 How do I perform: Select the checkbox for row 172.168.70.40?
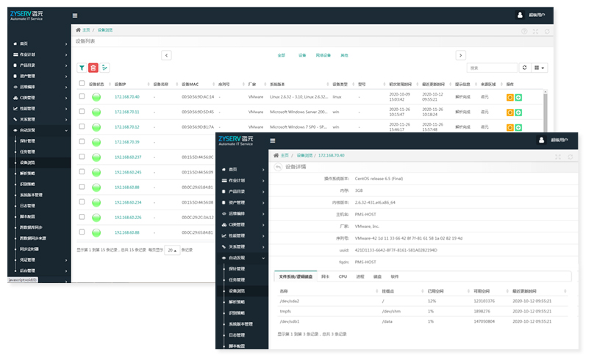click(x=82, y=96)
